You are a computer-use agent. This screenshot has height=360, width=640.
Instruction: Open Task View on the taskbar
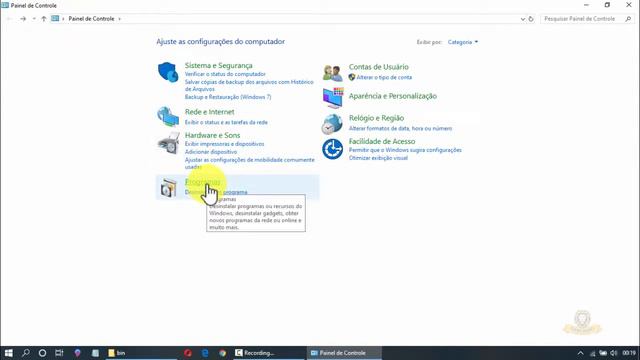click(x=59, y=353)
